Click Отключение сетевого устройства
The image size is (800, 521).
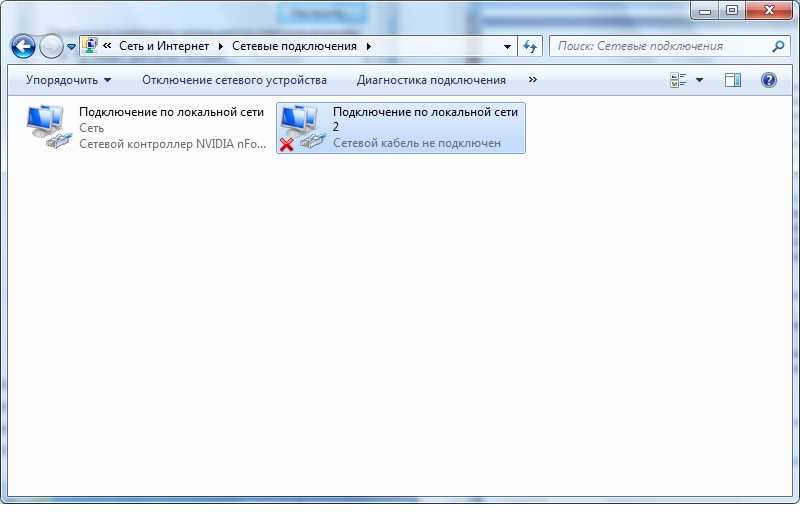[x=234, y=80]
